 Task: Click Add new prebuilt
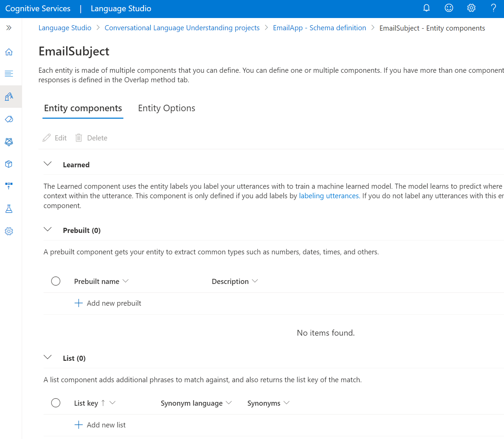[108, 303]
